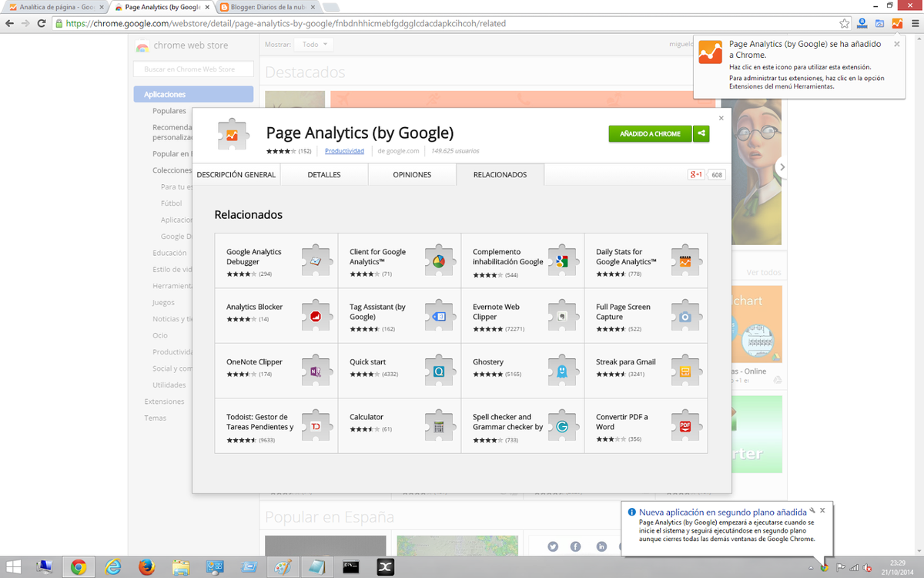Click the share icon beside Añadido a Chrome
Screen dimensions: 924x578
(701, 133)
